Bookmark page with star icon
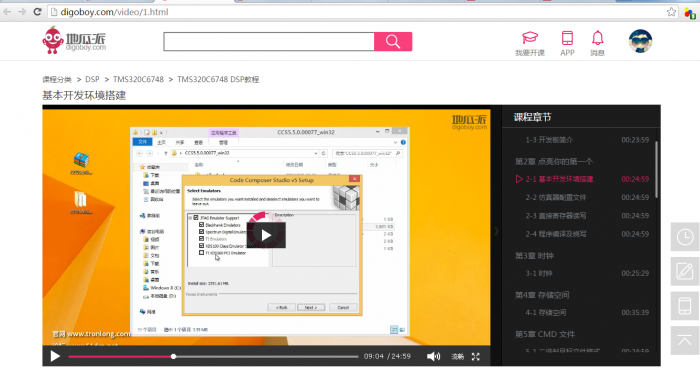The image size is (700, 370). click(671, 12)
